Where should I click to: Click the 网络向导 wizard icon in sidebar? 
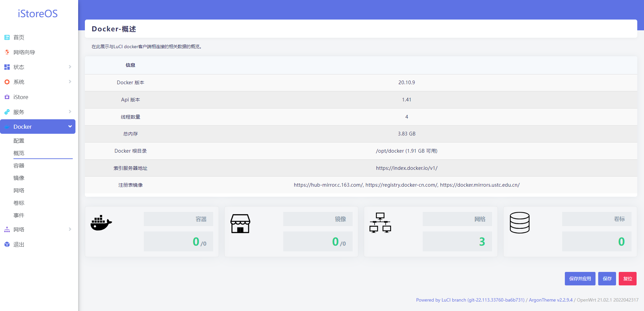point(7,52)
